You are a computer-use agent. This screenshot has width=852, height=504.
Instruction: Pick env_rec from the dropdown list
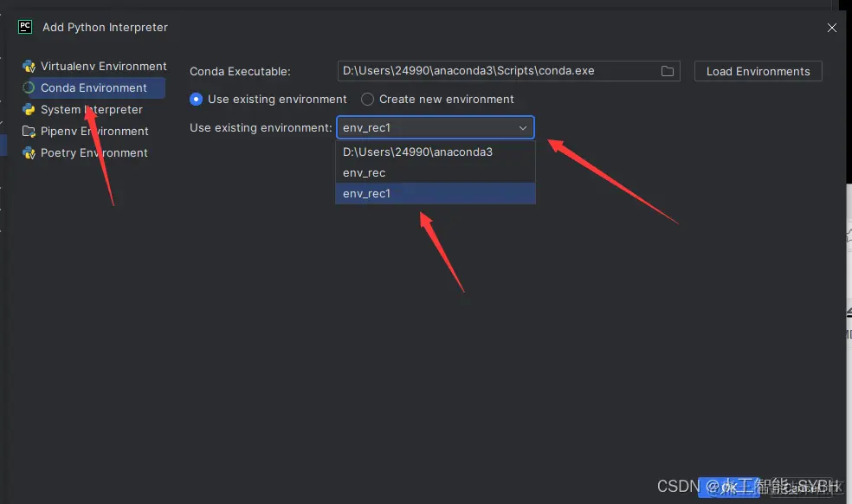pyautogui.click(x=436, y=173)
